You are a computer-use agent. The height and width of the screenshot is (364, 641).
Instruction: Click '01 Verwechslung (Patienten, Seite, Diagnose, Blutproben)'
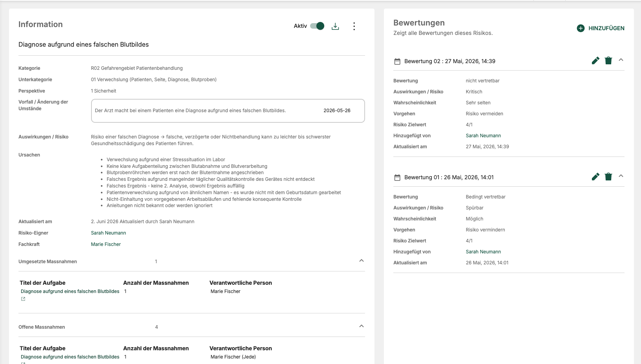coord(153,80)
